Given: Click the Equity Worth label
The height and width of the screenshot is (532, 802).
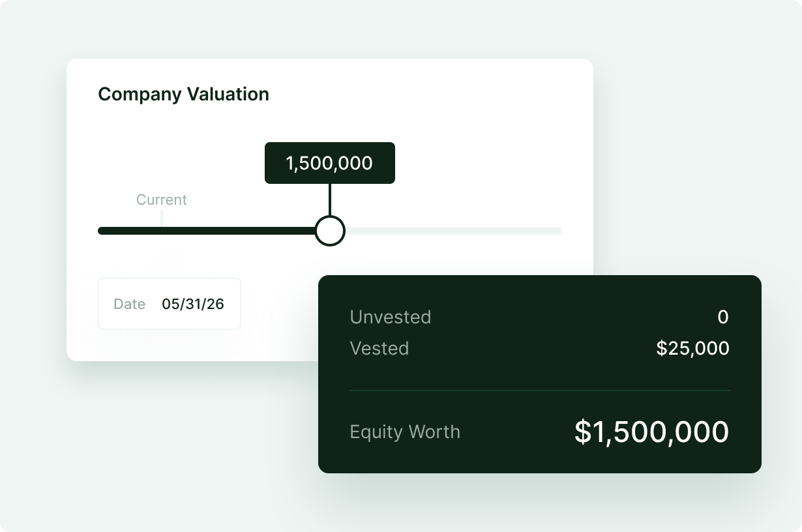Looking at the screenshot, I should [404, 432].
